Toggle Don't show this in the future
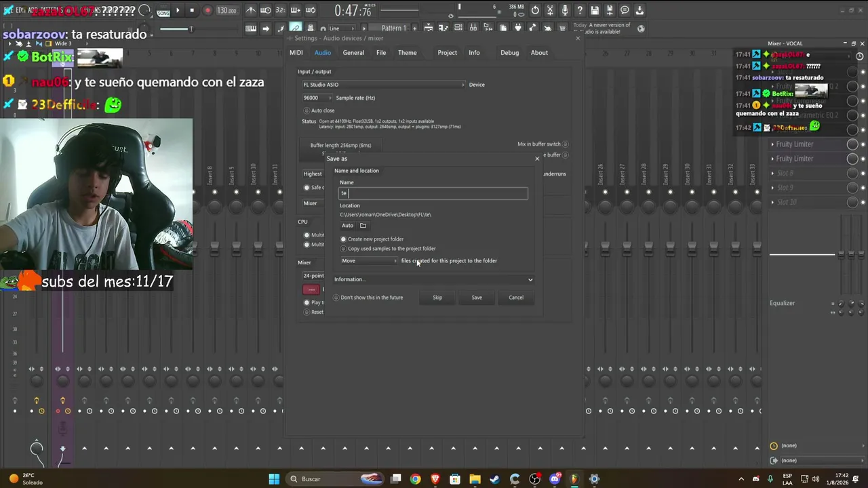 click(x=368, y=298)
